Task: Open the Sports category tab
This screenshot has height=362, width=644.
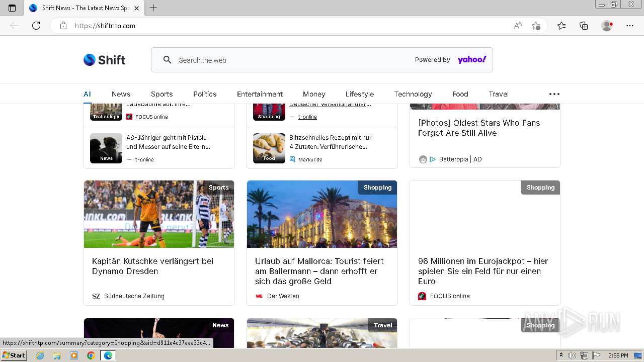Action: [x=162, y=94]
